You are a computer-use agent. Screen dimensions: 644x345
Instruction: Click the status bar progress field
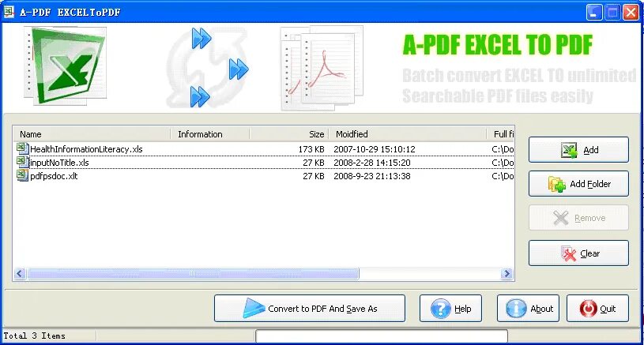pos(382,336)
